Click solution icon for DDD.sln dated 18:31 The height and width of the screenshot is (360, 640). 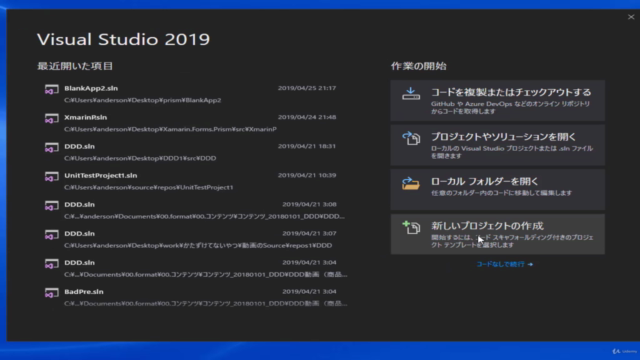[x=51, y=147]
